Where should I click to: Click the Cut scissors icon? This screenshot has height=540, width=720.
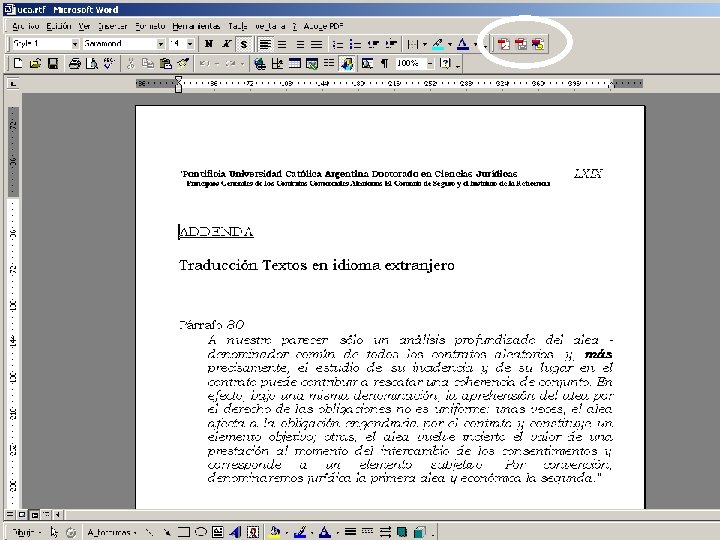(131, 63)
